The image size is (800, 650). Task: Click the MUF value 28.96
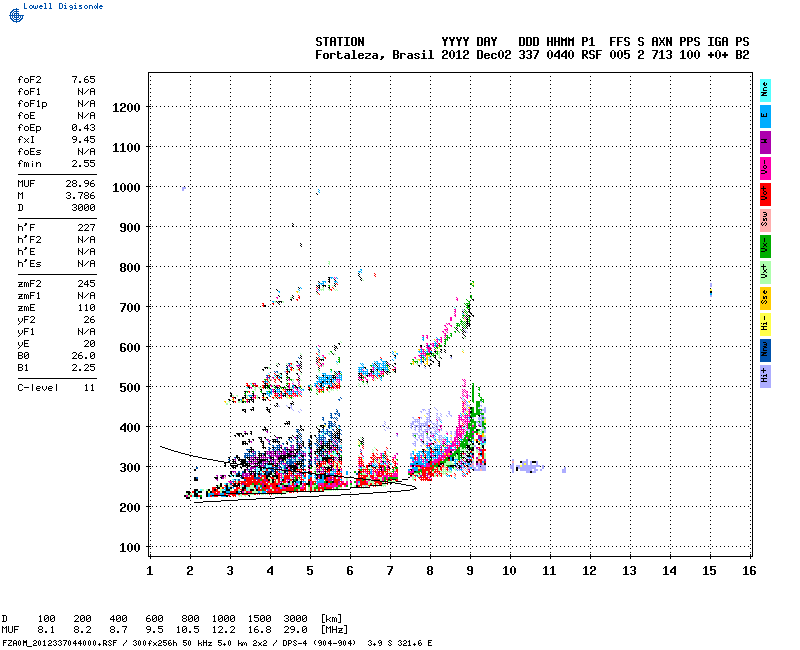click(80, 184)
